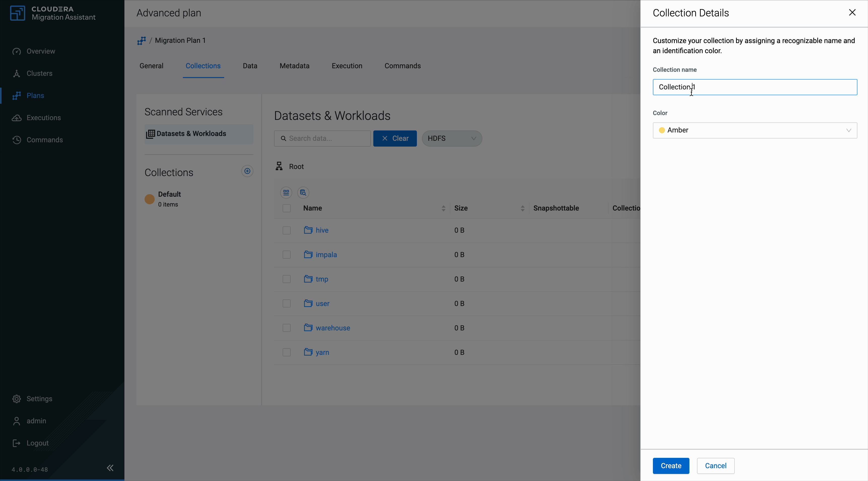The width and height of the screenshot is (868, 481).
Task: Check the warehouse row checkbox
Action: pos(287,328)
